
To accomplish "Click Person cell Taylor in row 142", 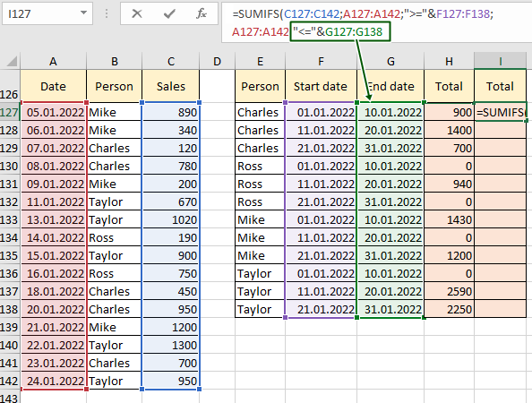I will (x=115, y=381).
